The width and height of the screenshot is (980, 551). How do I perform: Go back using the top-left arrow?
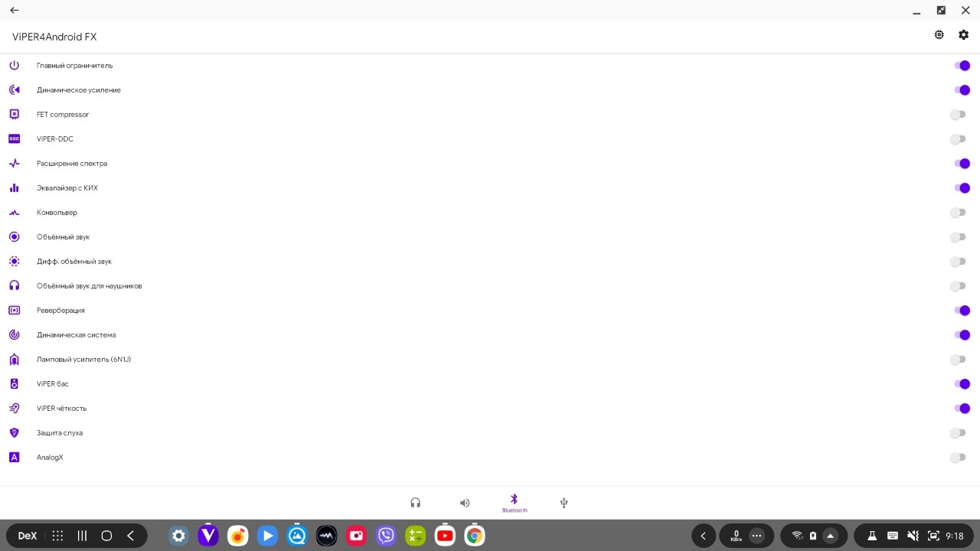tap(14, 11)
